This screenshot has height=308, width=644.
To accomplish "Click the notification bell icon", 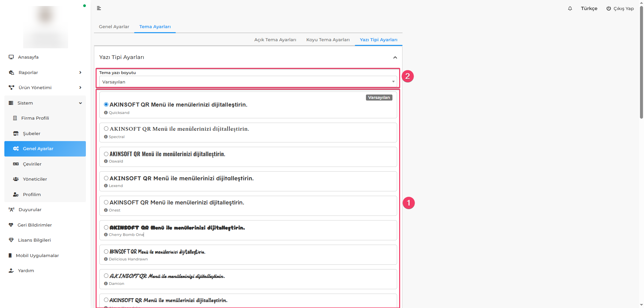I will point(570,8).
